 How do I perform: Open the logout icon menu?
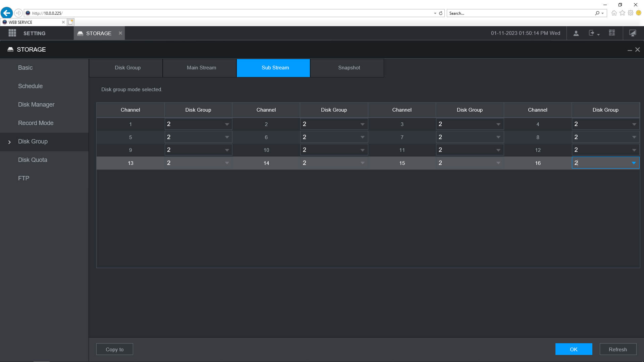click(x=594, y=33)
